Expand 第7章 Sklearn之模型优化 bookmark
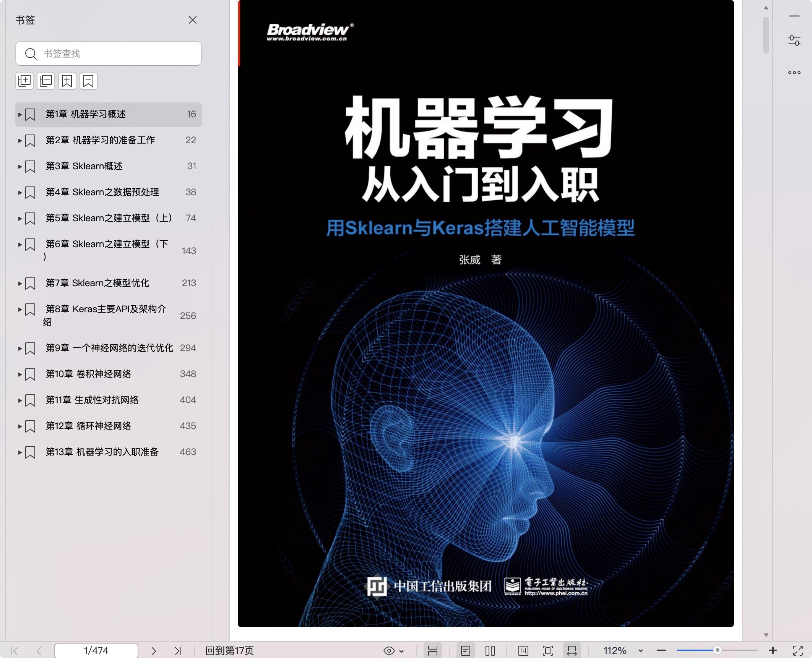 coord(20,283)
